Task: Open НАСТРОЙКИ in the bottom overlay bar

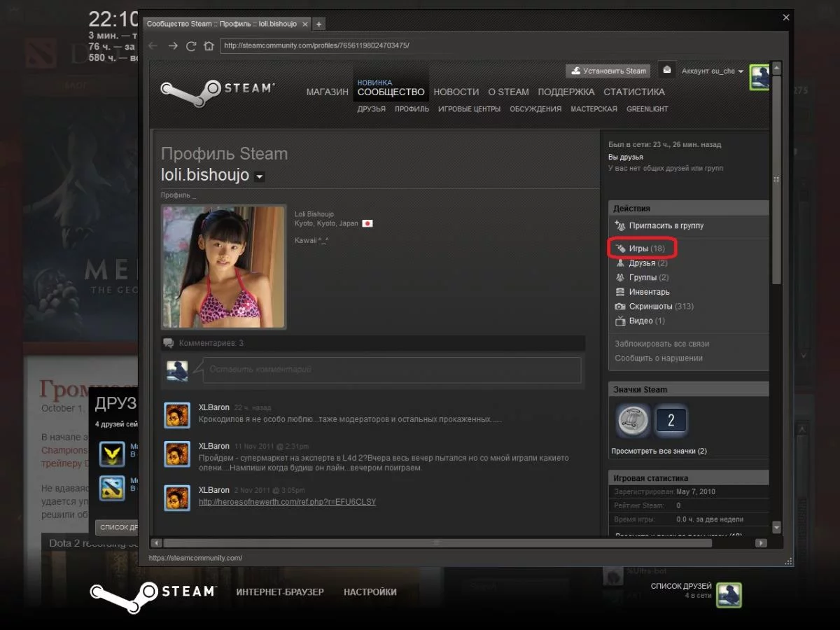Action: click(x=370, y=592)
